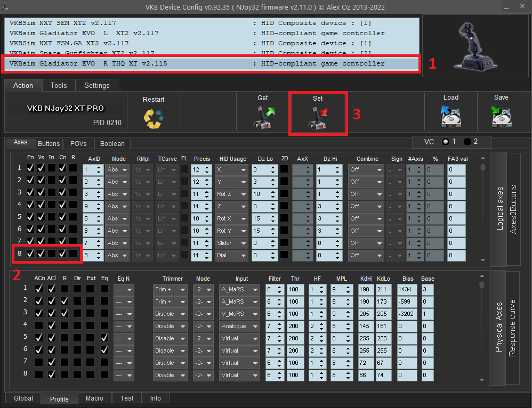Click the logical axes scrollbar thumb
This screenshot has height=408, width=532.
[483, 167]
